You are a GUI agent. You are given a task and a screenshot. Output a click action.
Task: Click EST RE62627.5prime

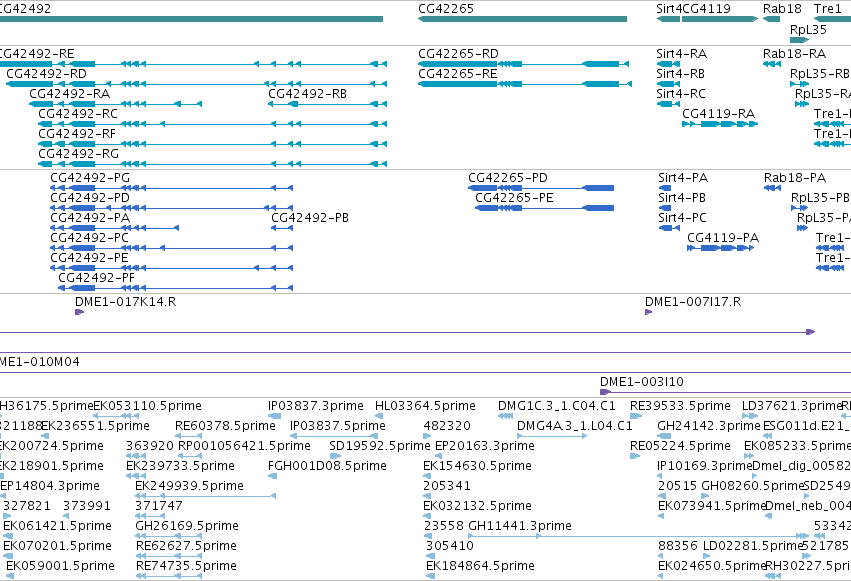coord(169,557)
